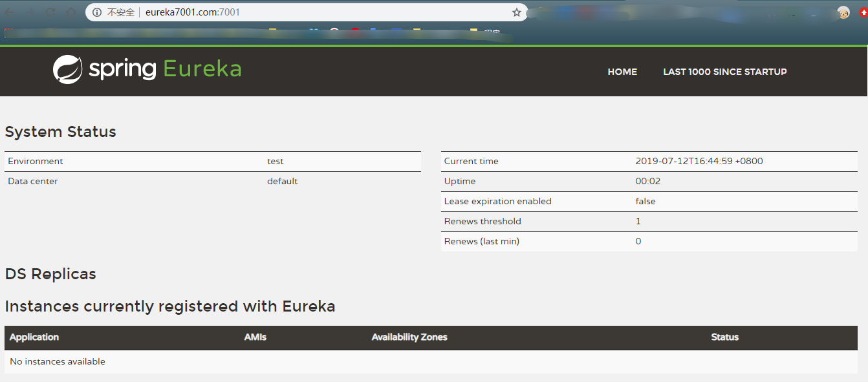
Task: Click the environment value 'test'
Action: 276,161
